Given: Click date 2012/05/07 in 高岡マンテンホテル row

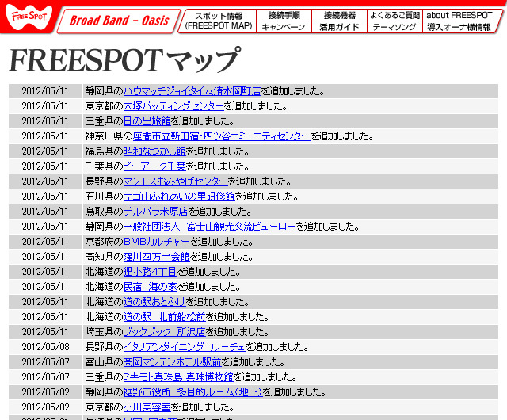Looking at the screenshot, I should pyautogui.click(x=46, y=362).
